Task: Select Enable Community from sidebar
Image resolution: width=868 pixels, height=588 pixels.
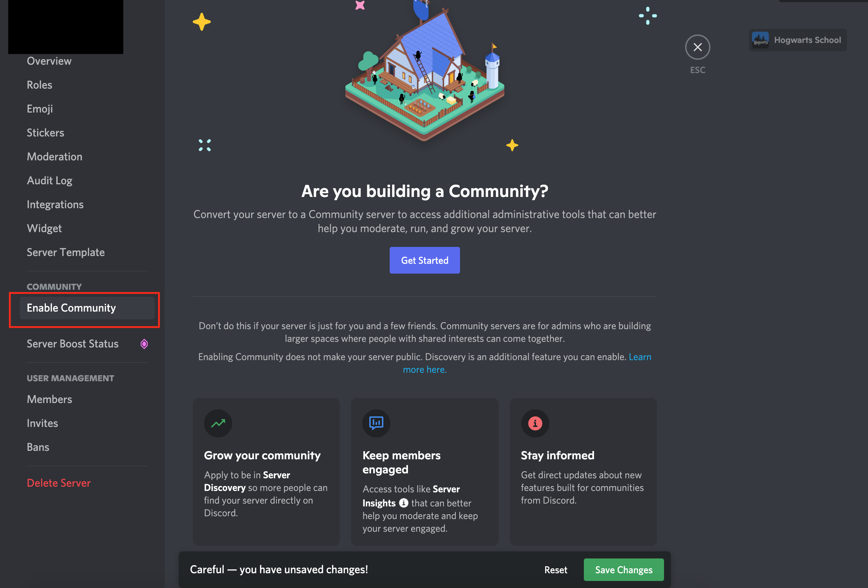Action: click(x=71, y=307)
